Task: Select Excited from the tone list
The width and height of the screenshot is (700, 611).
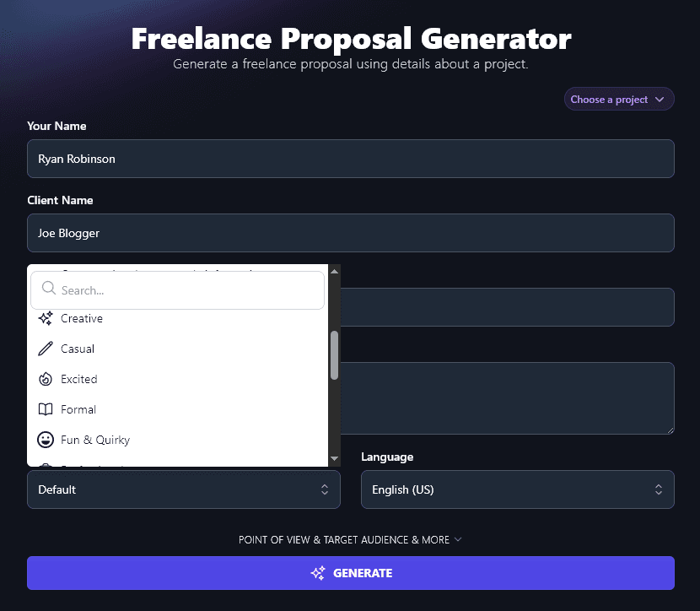Action: [80, 379]
